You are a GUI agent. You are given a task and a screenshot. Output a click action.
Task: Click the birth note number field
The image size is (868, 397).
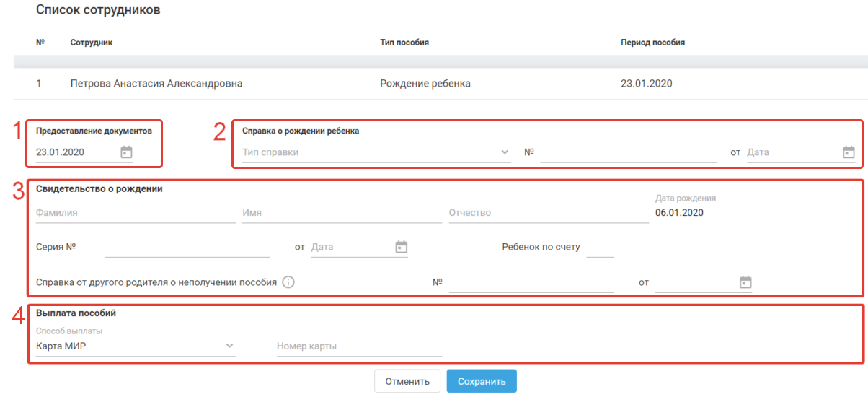coord(628,152)
